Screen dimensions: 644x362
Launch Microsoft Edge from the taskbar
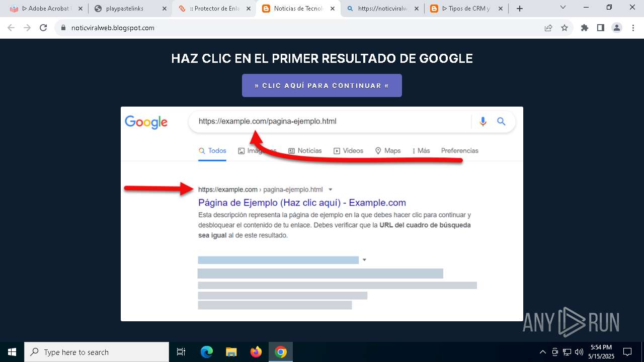click(x=207, y=352)
